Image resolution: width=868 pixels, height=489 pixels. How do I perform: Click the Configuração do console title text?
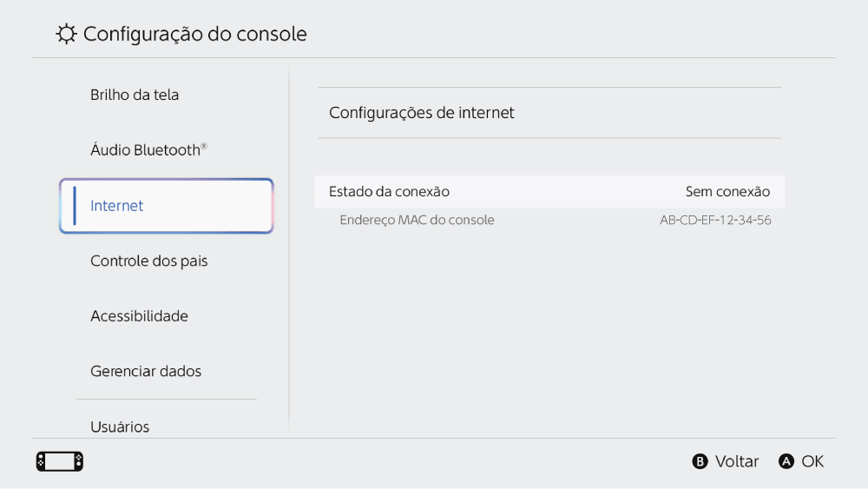195,35
